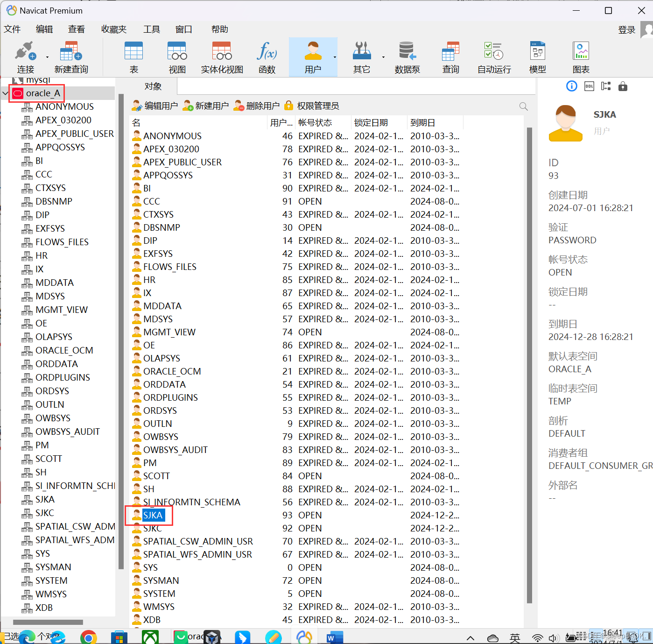Click the 图表 (charts) toolbar icon
653x644 pixels.
tap(581, 56)
